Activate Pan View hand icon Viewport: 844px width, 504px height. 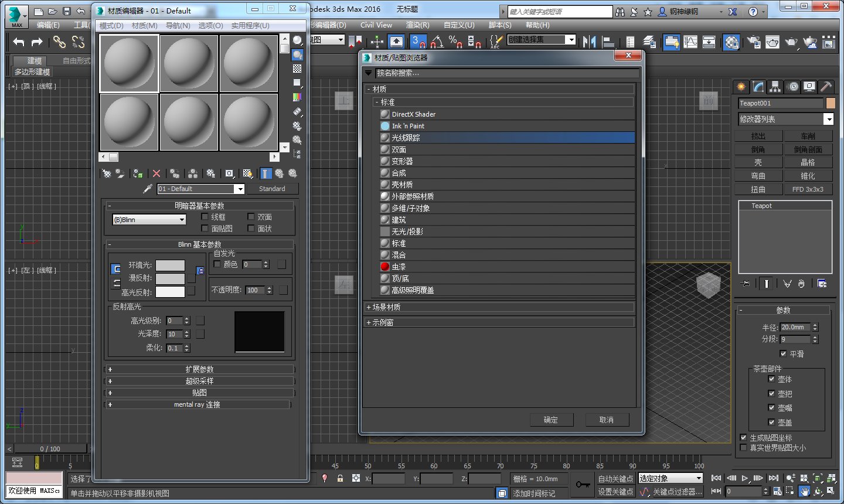pyautogui.click(x=804, y=492)
